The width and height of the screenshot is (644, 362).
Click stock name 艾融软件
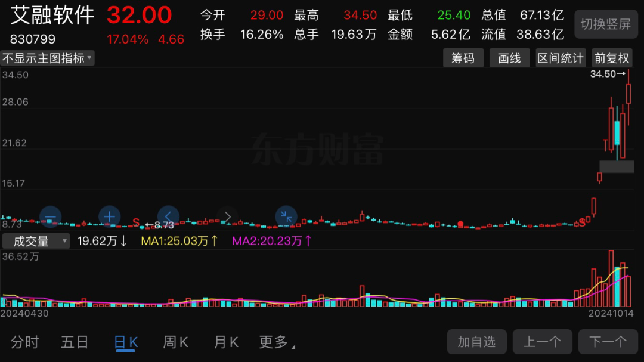coord(52,15)
